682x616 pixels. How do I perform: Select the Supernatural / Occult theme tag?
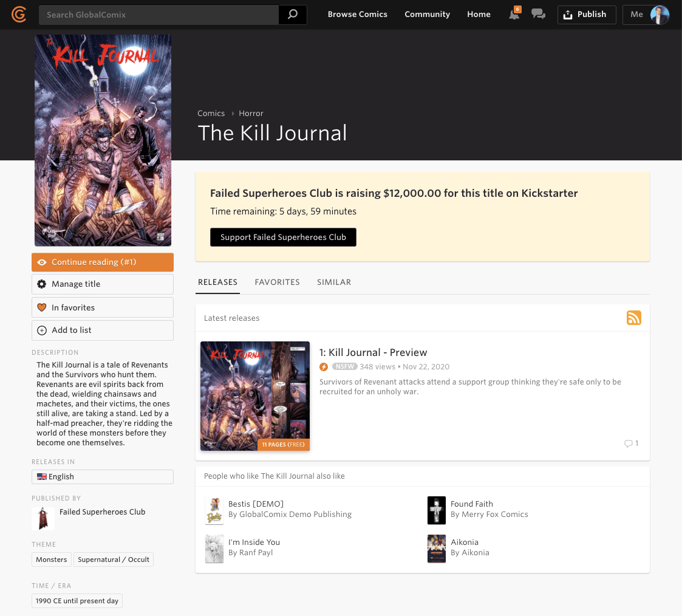pyautogui.click(x=114, y=560)
